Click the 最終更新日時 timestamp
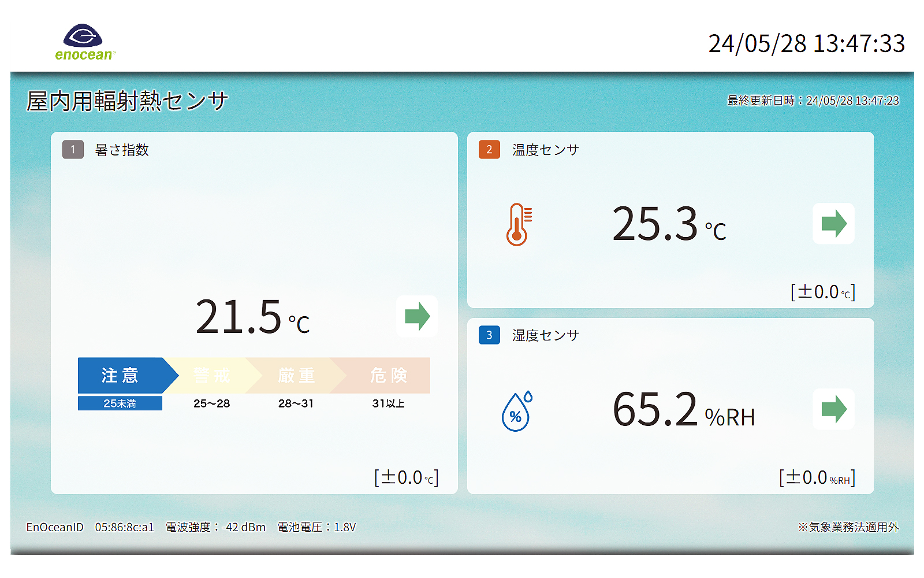 coord(813,101)
